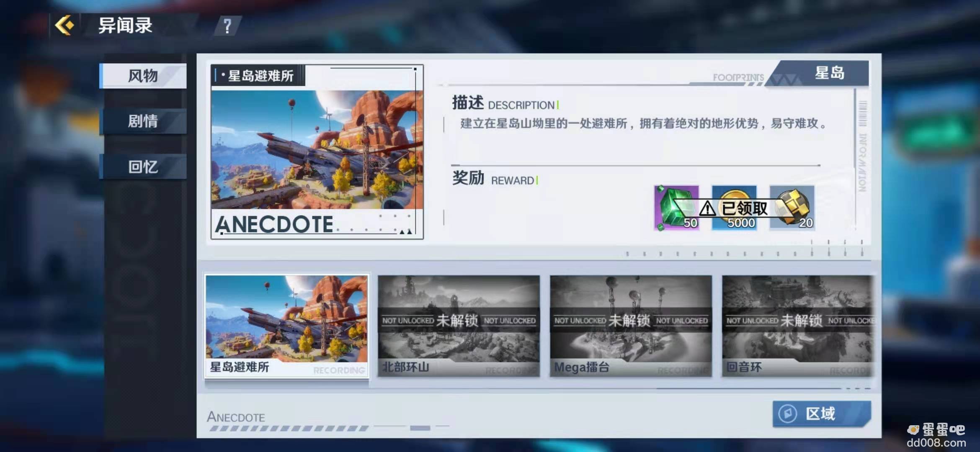The width and height of the screenshot is (980, 452).
Task: Click the green gem reward icon (50)
Action: 676,208
